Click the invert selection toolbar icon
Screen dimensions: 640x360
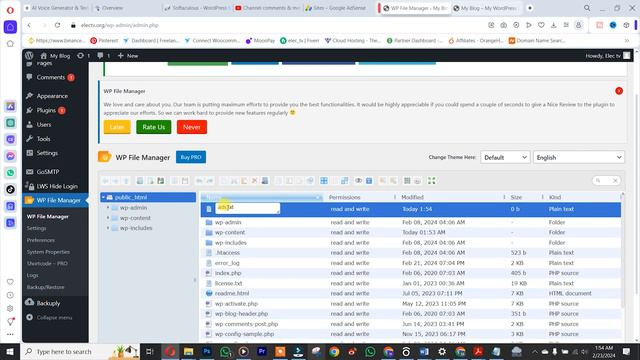click(344, 180)
